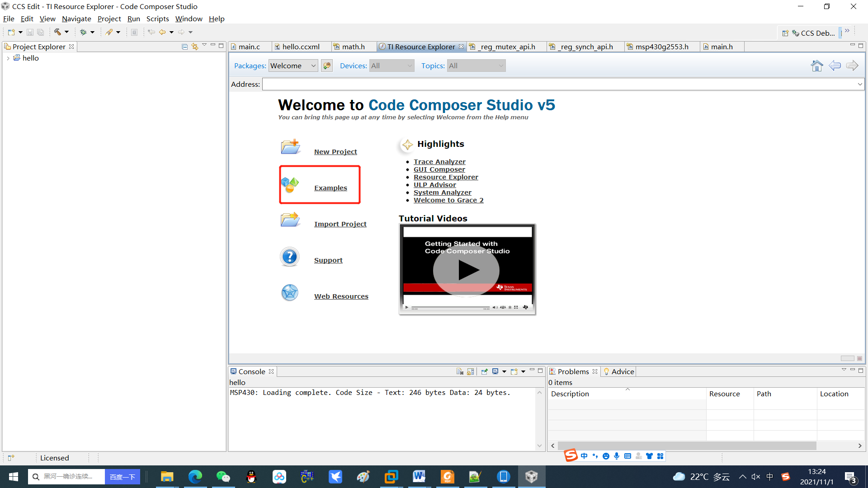Expand the hello project tree node
This screenshot has width=868, height=488.
pos(8,58)
